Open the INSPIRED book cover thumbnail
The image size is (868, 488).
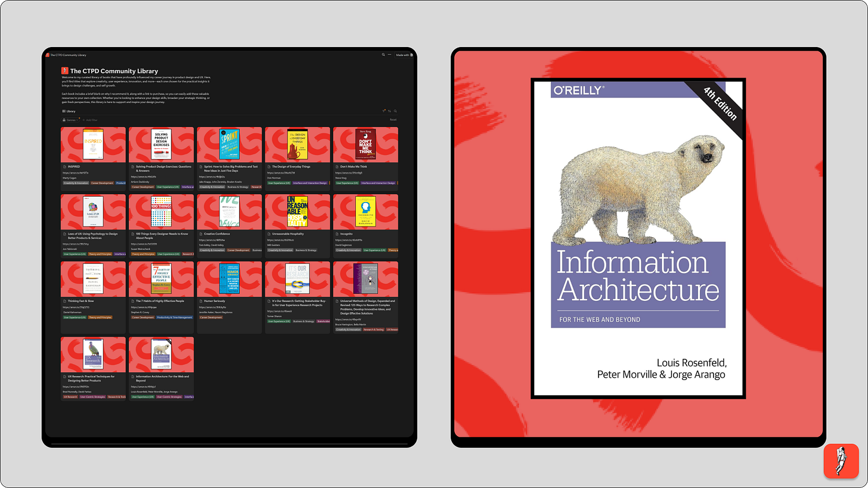(x=93, y=144)
